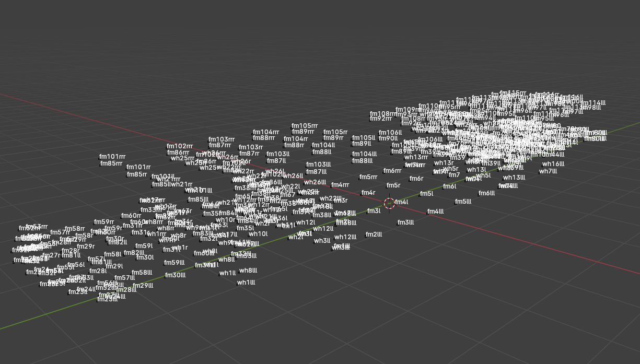The height and width of the screenshot is (364, 640).
Task: Select the empty labeled fm3l
Action: (374, 211)
